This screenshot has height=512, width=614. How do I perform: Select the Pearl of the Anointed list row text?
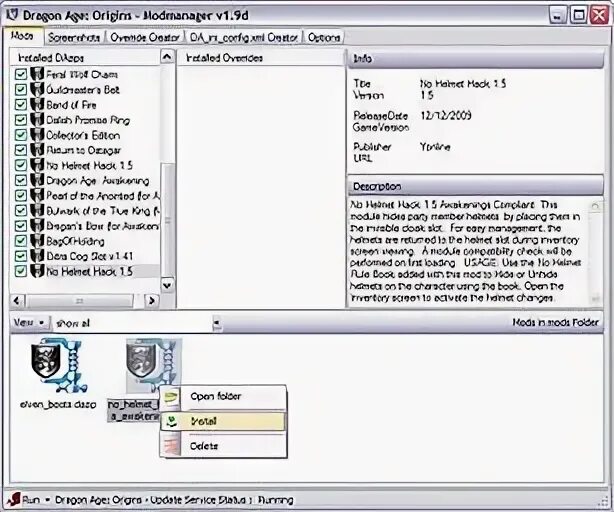pyautogui.click(x=103, y=195)
